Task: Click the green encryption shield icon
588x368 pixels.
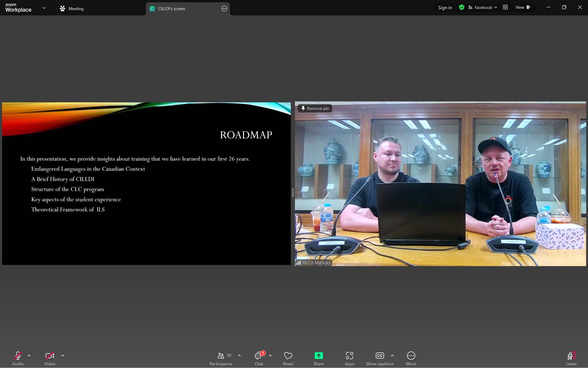Action: tap(461, 7)
